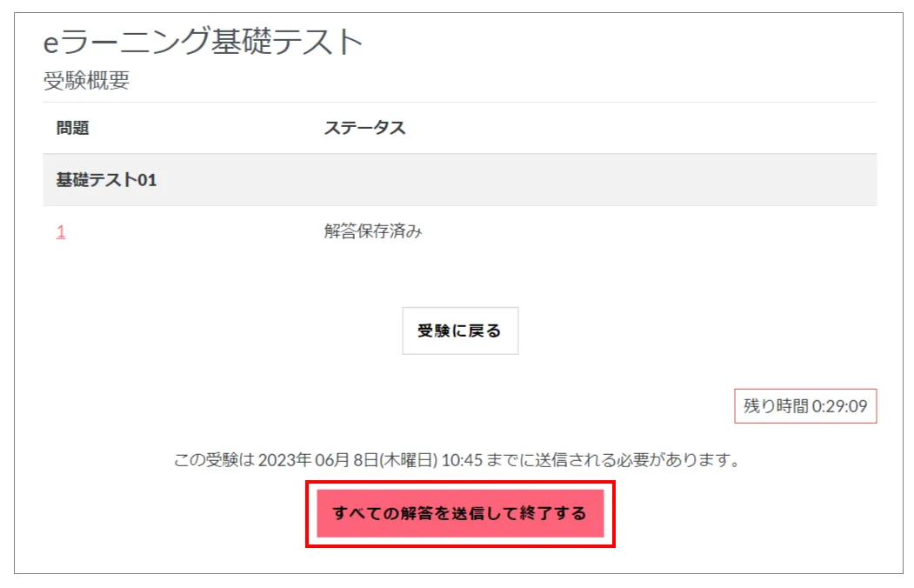Open question 1 link in the summary table
Image resolution: width=914 pixels, height=588 pixels.
point(61,231)
